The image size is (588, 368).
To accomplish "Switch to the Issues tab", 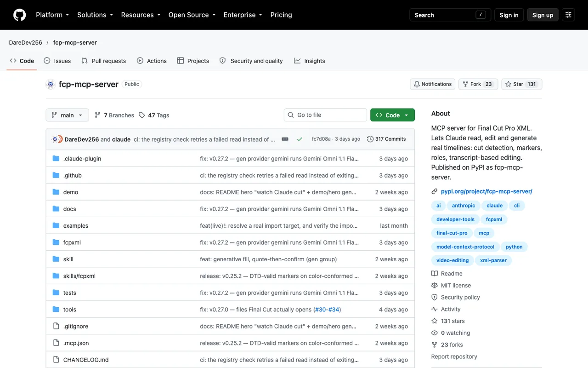I will coord(57,61).
